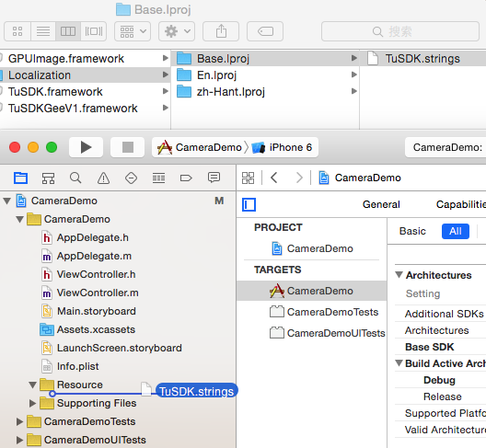The height and width of the screenshot is (448, 486).
Task: Open the Finder arrange-by dropdown
Action: coord(133,31)
